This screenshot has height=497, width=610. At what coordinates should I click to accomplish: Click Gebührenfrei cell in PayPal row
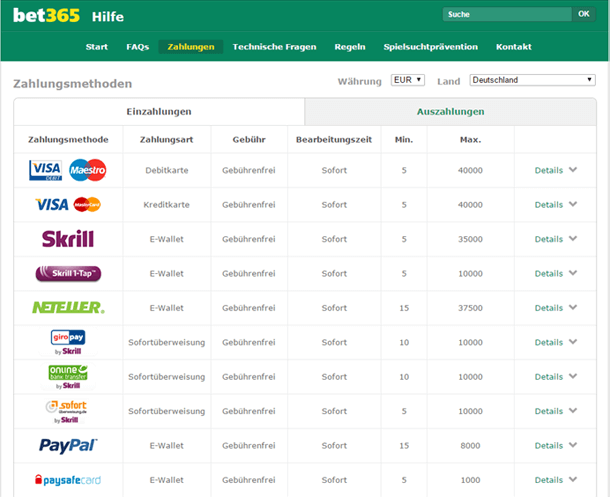point(249,446)
